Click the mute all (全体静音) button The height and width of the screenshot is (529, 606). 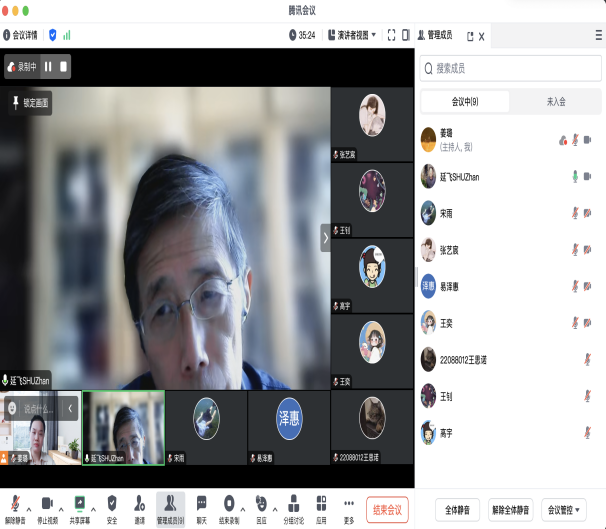pyautogui.click(x=459, y=508)
